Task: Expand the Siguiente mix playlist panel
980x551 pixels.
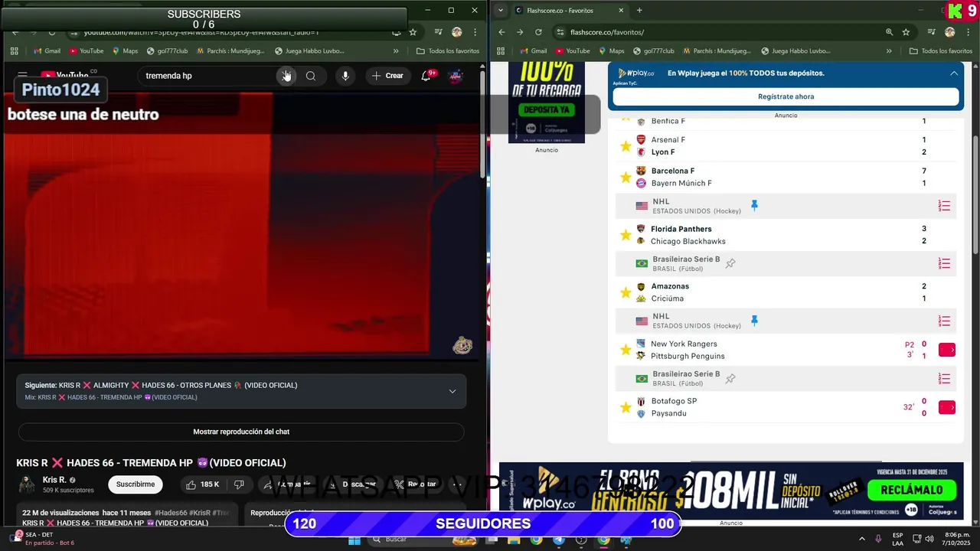Action: tap(452, 391)
